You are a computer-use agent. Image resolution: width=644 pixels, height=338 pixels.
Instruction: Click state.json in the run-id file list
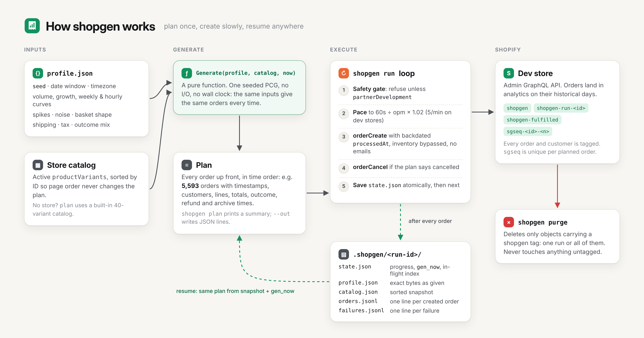355,267
